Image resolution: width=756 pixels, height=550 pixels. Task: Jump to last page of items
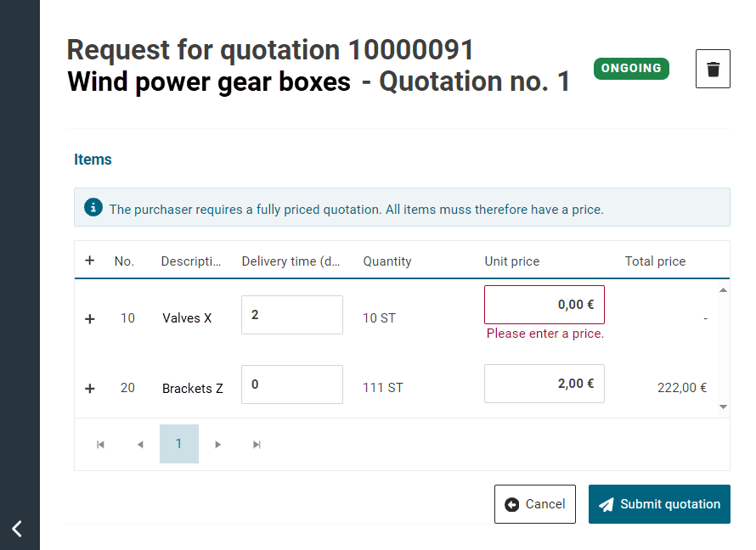[x=257, y=444]
